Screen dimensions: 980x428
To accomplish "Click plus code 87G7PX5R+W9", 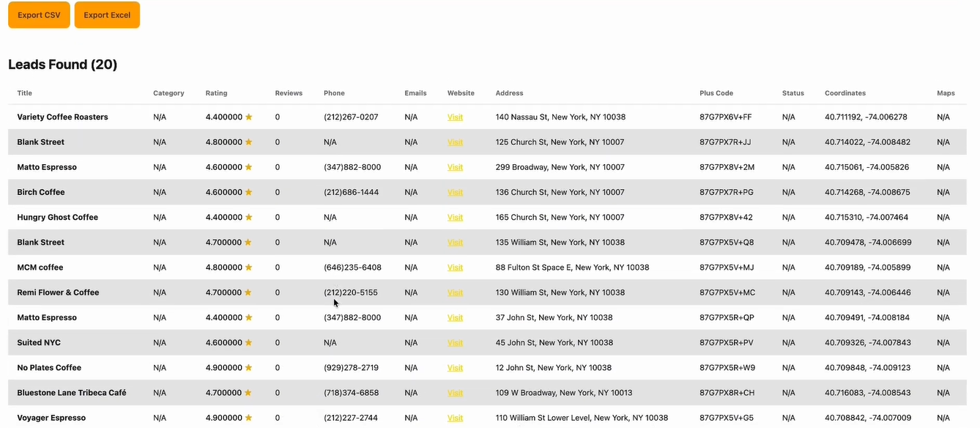I will pyautogui.click(x=727, y=368).
